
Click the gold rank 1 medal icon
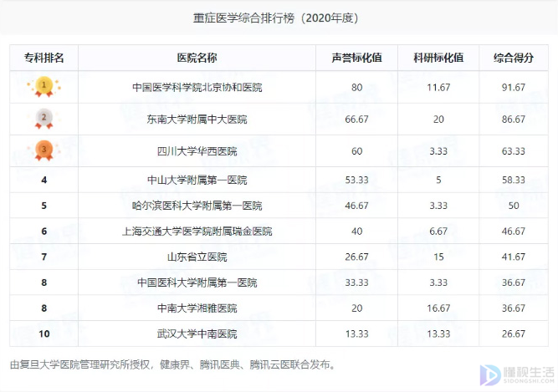44,87
